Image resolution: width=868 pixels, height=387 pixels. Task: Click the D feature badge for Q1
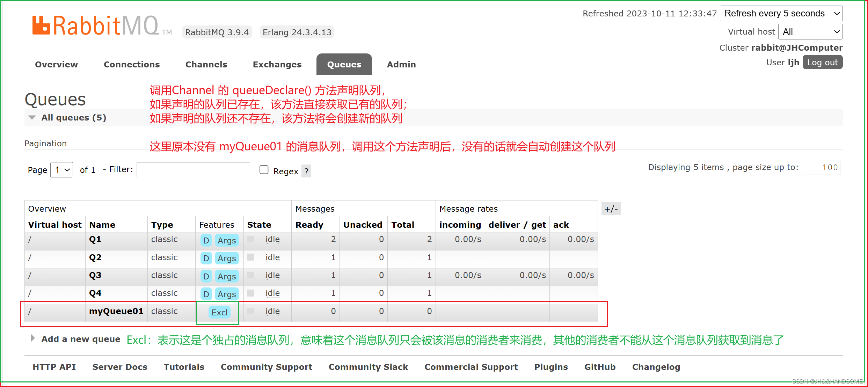(206, 240)
